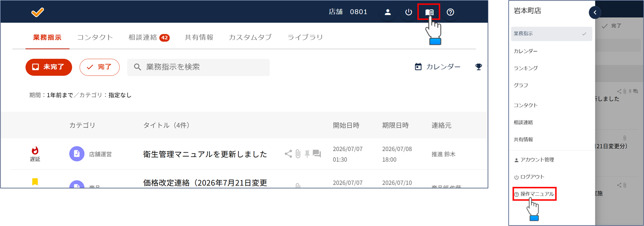This screenshot has height=226, width=644.
Task: Open the カレンダー calendar button
Action: pyautogui.click(x=437, y=67)
